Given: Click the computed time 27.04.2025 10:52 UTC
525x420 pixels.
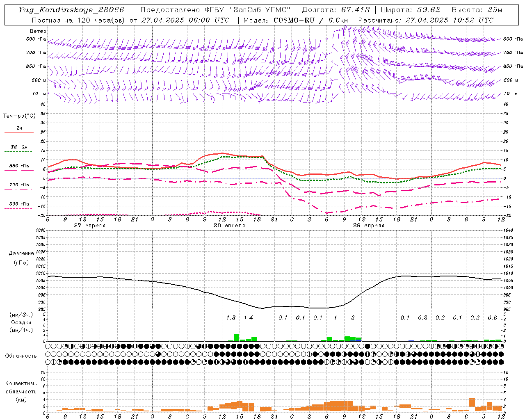Looking at the screenshot, I should [x=450, y=20].
